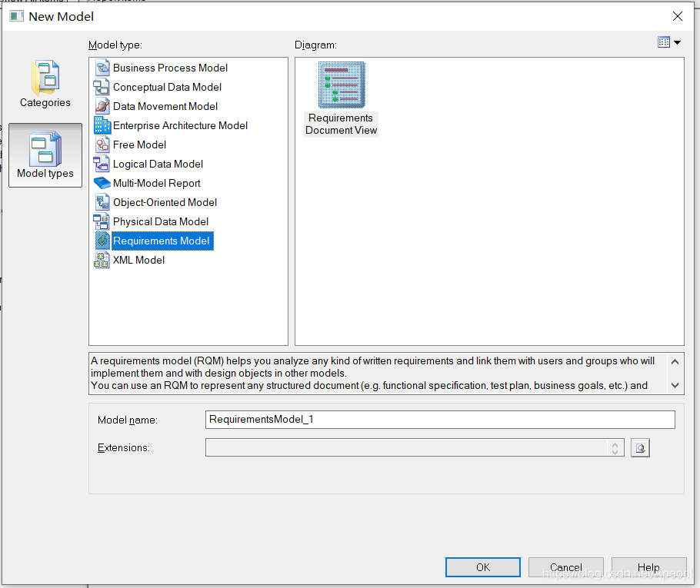Confirm with the OK button
Viewport: 700px width, 588px height.
pos(483,567)
